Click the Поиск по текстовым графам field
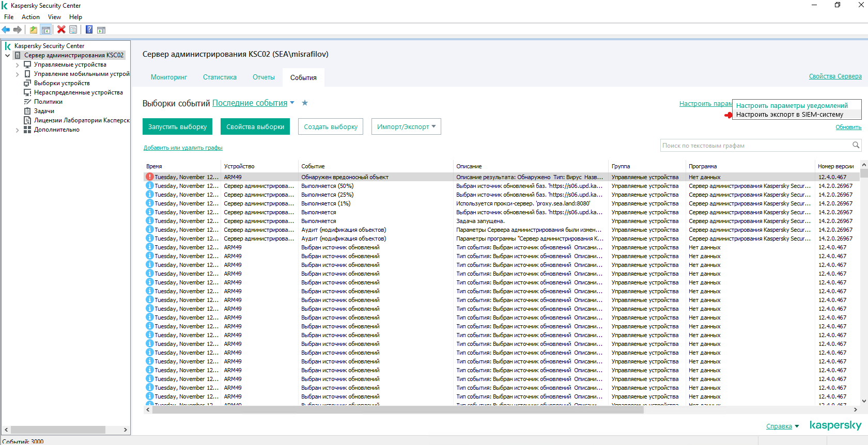Screen dimensions: 868x445 click(x=754, y=146)
